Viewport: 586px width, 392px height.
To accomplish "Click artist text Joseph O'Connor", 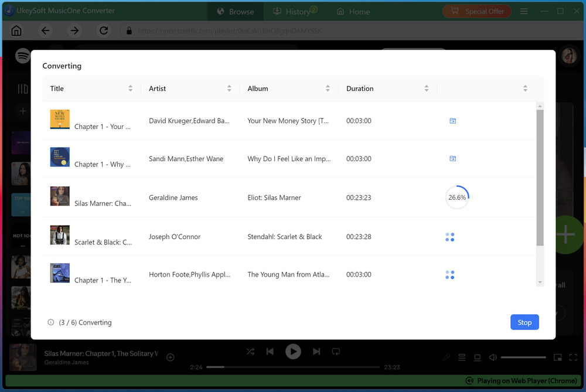I will pyautogui.click(x=175, y=237).
